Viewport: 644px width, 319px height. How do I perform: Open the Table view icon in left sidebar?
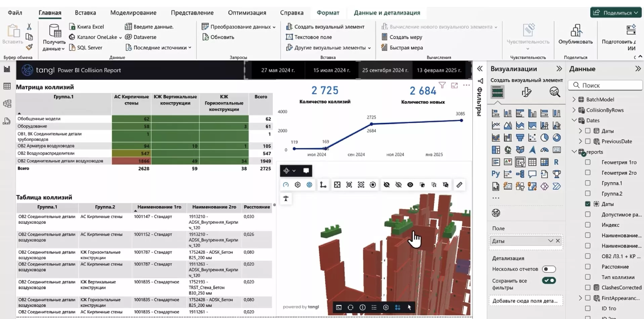(7, 86)
